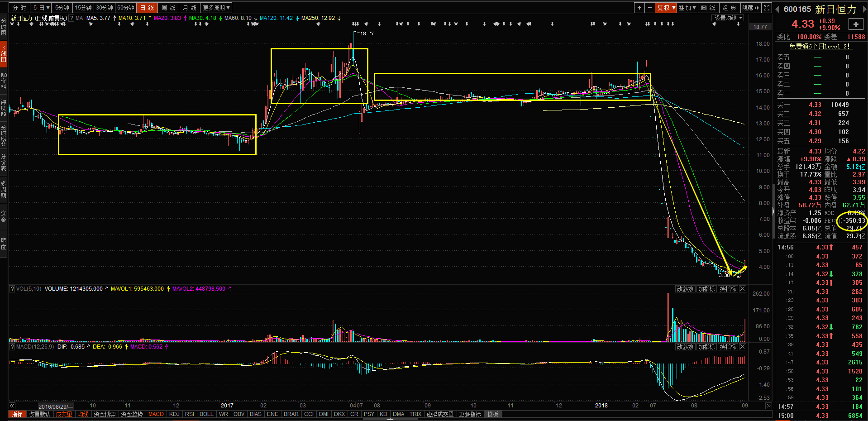
Task: Enter full-screen chart mode
Action: (767, 8)
